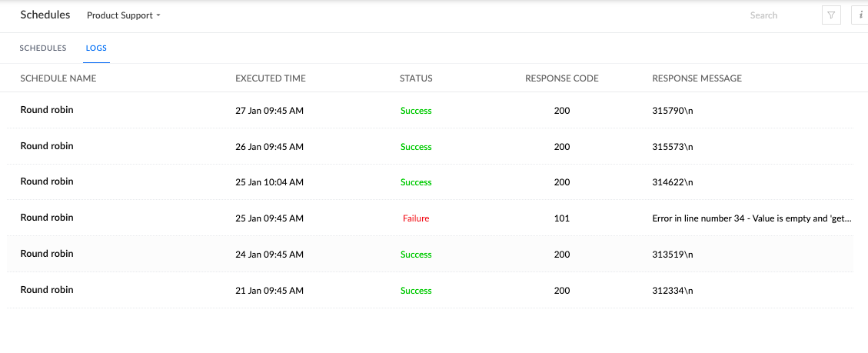The image size is (868, 353).
Task: Click the Schedules page title
Action: click(x=45, y=15)
